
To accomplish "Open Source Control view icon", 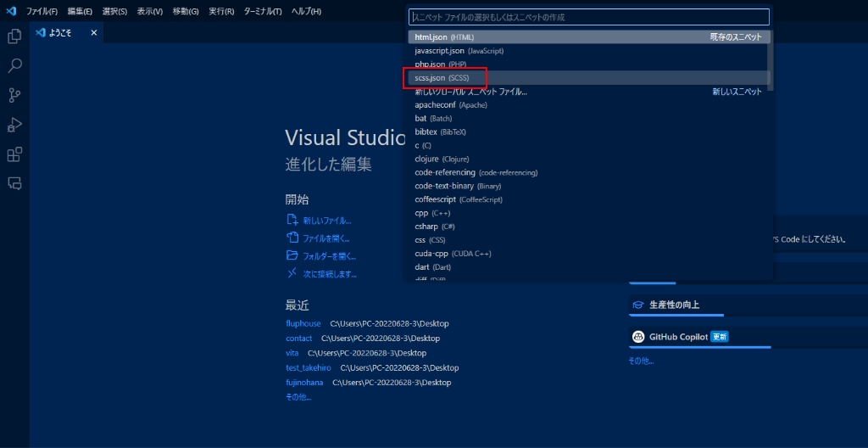I will [14, 95].
